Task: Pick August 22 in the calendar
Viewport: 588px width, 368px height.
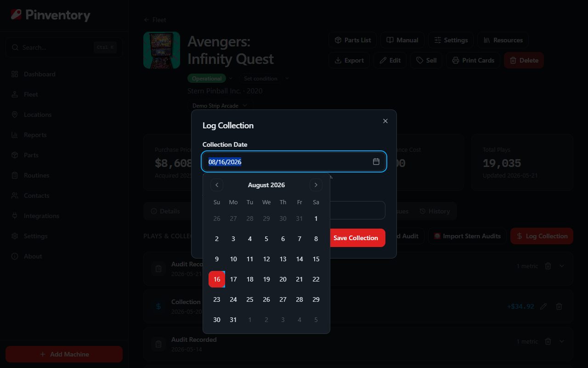Action: pyautogui.click(x=316, y=279)
